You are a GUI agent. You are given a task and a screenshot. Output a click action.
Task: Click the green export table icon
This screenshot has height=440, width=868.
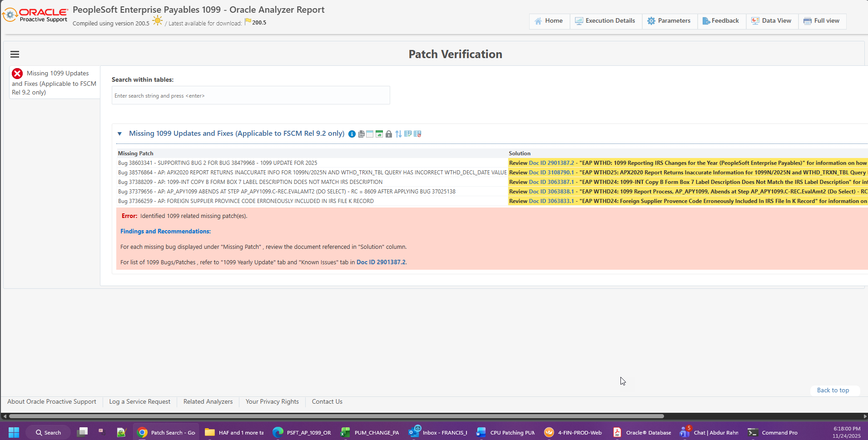pyautogui.click(x=379, y=134)
